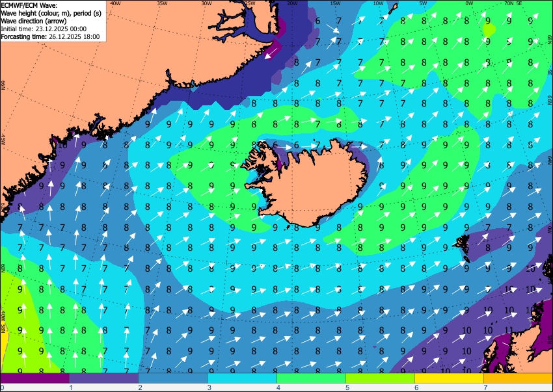Click the steel blue 2–3 m legend swatch
Viewport: 553px width, 392px height.
[x=173, y=378]
